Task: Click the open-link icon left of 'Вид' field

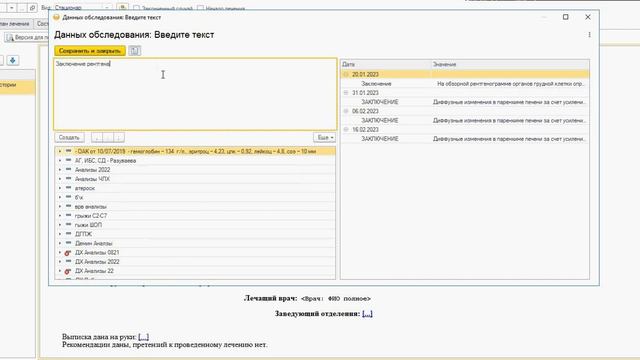Action: (x=32, y=8)
